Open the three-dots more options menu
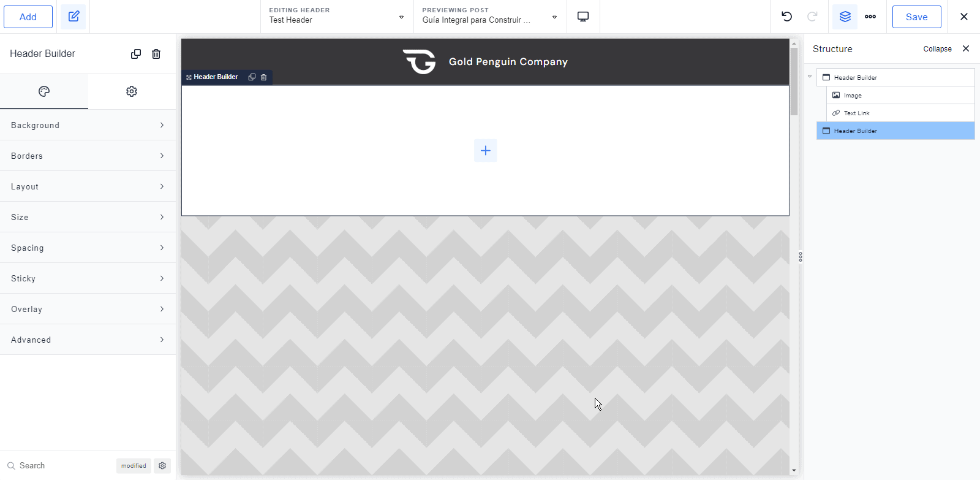The height and width of the screenshot is (480, 980). point(870,17)
